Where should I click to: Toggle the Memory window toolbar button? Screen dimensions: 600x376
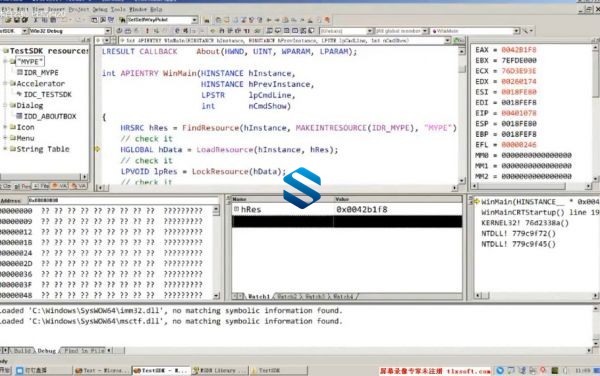[x=294, y=31]
